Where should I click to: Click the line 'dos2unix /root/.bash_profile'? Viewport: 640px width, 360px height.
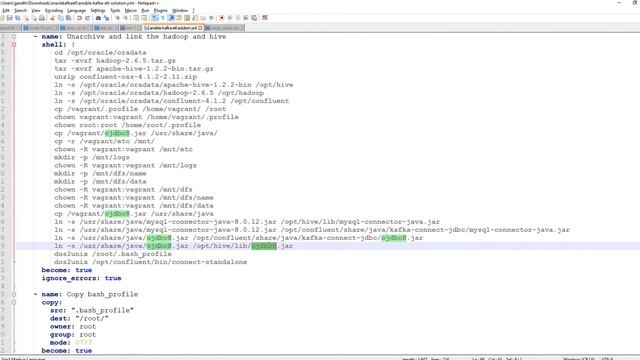(113, 254)
